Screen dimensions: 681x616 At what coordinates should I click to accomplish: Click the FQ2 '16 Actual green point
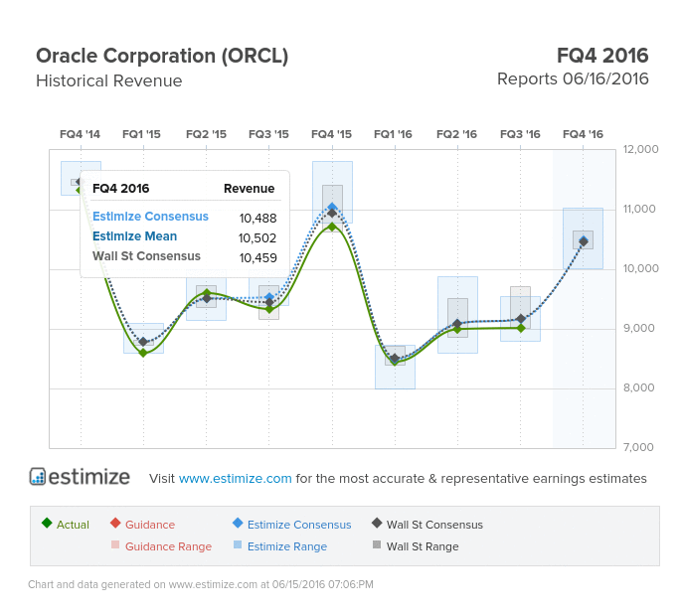pyautogui.click(x=457, y=330)
